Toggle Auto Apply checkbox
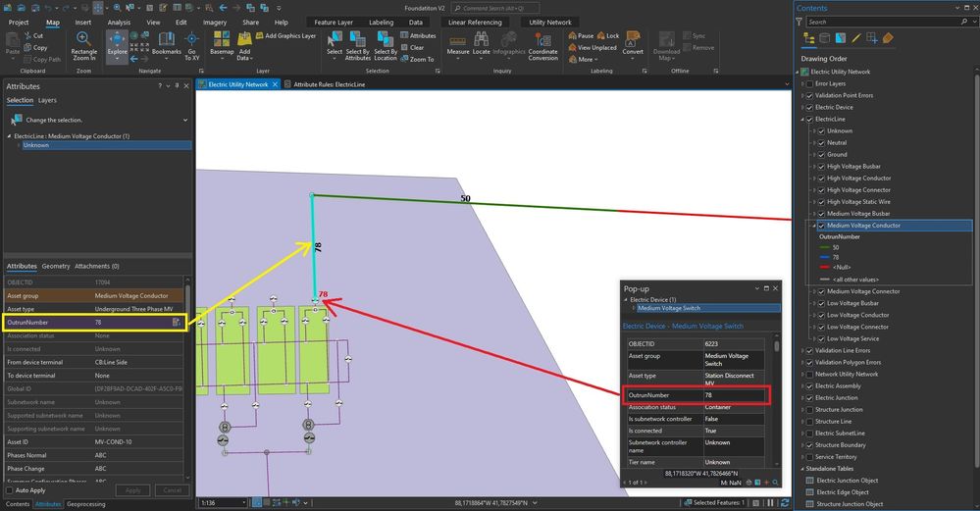980x511 pixels. [10, 490]
